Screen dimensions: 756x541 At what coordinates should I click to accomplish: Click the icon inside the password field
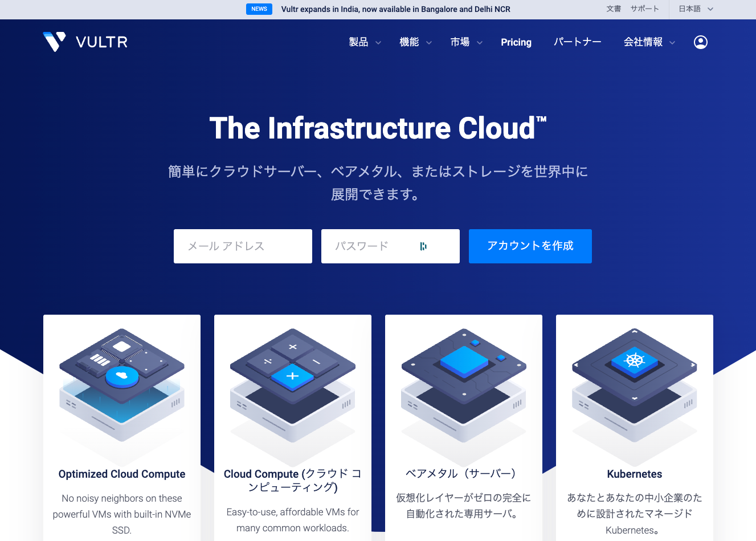[423, 246]
